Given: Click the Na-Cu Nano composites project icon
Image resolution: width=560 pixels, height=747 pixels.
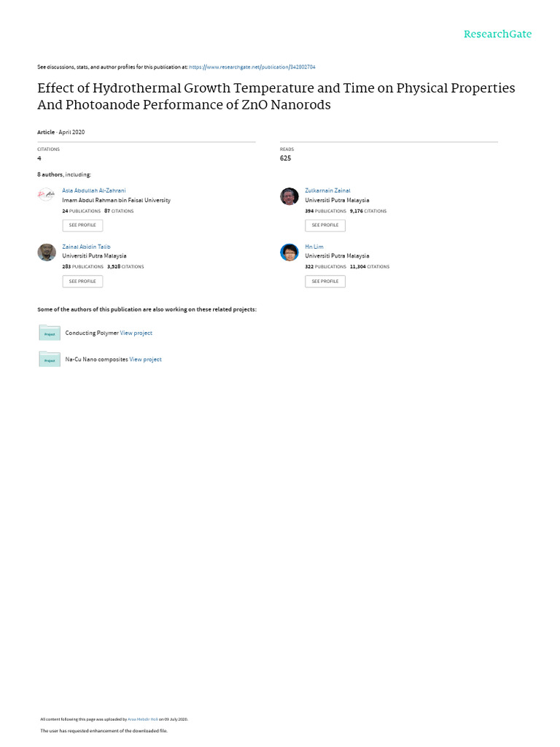Looking at the screenshot, I should [50, 359].
